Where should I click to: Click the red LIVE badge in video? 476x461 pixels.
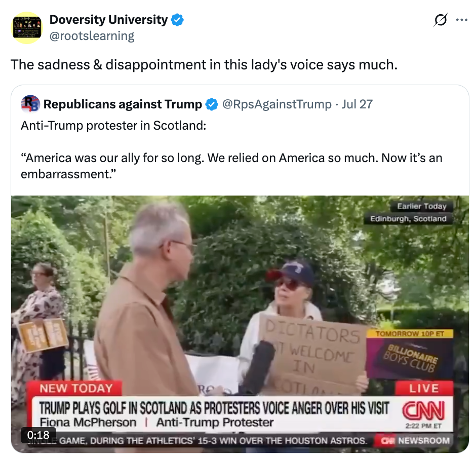424,388
